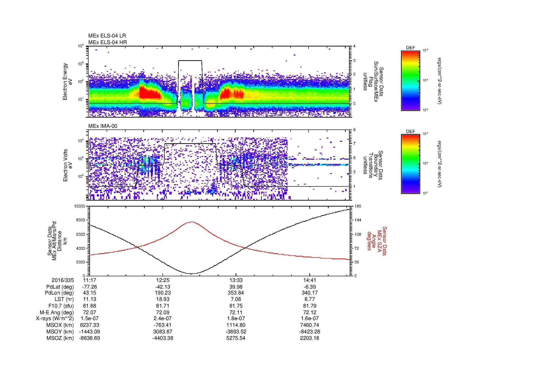
Task: Click X-rays value '1.5e-07'
Action: pyautogui.click(x=90, y=318)
